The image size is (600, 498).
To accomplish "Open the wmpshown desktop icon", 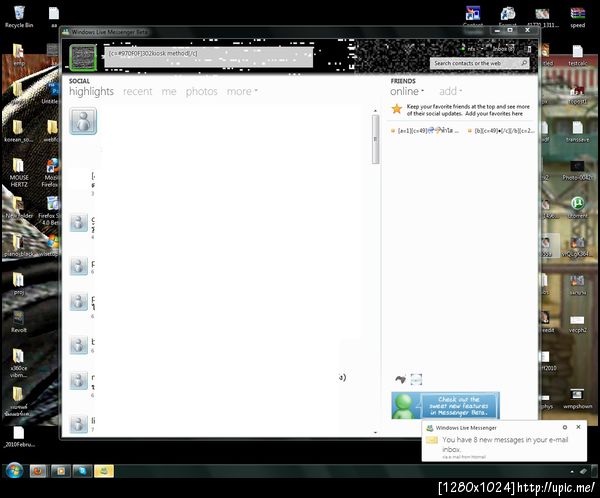I will (577, 398).
